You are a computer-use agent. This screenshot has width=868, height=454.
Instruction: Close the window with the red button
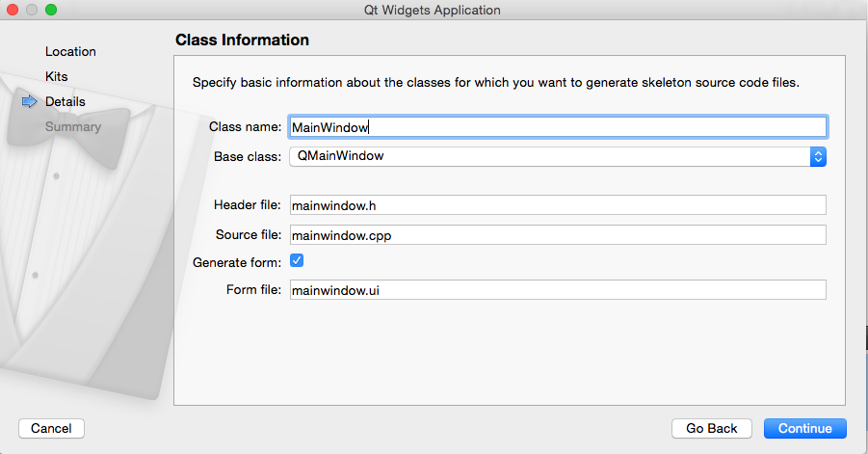click(13, 10)
